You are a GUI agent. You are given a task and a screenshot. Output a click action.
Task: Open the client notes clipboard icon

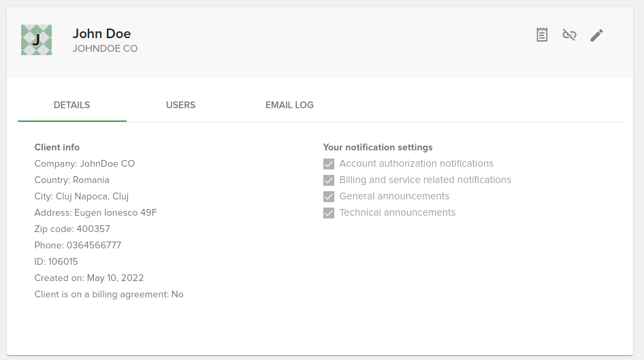pyautogui.click(x=542, y=35)
